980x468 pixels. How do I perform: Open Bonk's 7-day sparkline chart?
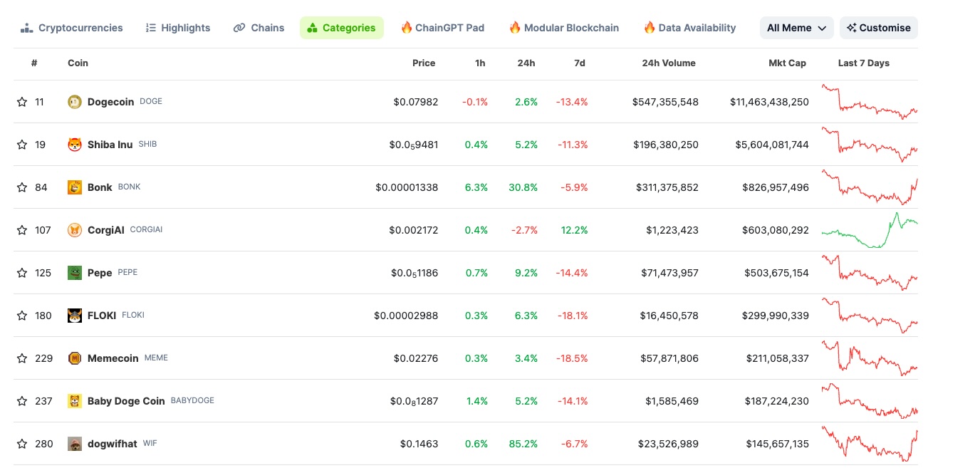pyautogui.click(x=870, y=187)
